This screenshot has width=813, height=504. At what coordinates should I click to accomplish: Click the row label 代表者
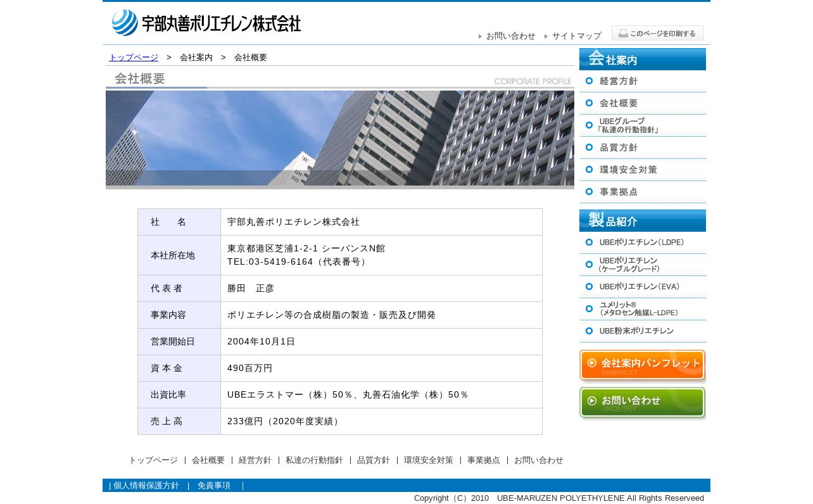[x=167, y=288]
